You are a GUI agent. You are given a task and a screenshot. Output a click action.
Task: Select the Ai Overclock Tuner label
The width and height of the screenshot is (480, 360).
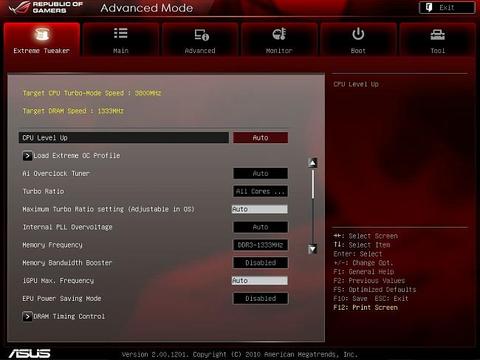(56, 173)
